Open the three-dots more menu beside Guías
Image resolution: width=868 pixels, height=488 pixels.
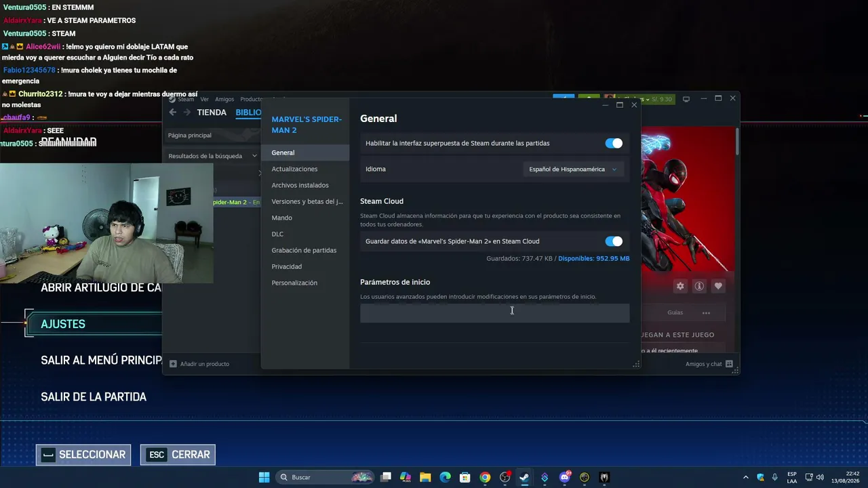(x=706, y=312)
